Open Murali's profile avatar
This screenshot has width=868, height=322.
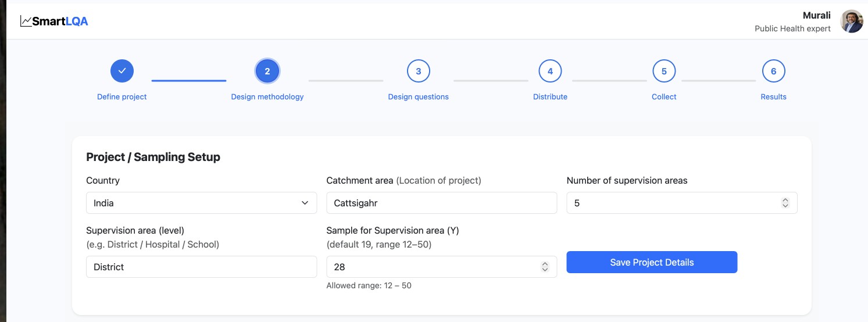[852, 22]
